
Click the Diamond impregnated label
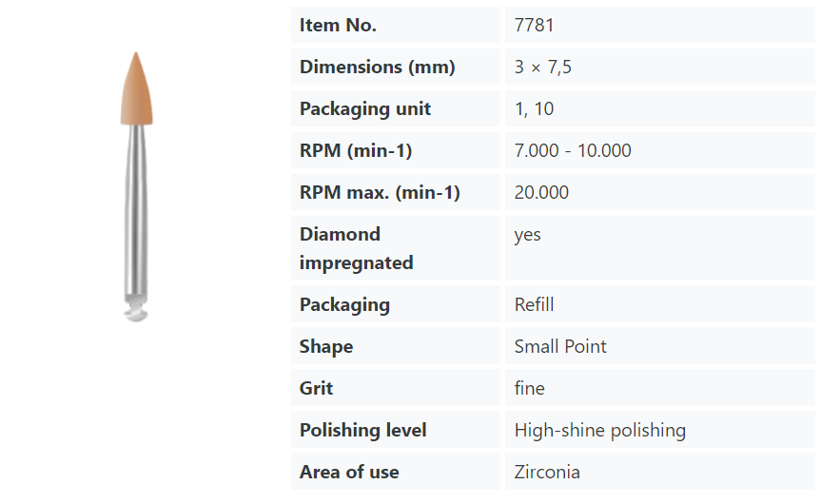tap(356, 248)
